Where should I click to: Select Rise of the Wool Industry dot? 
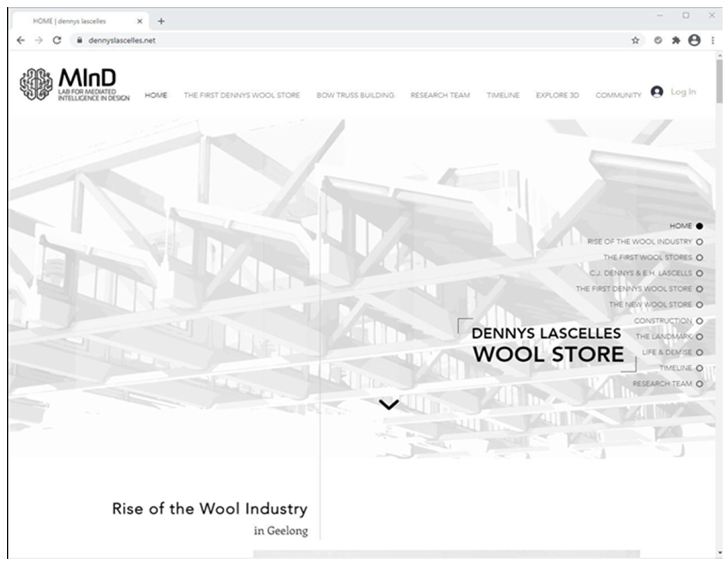point(700,242)
